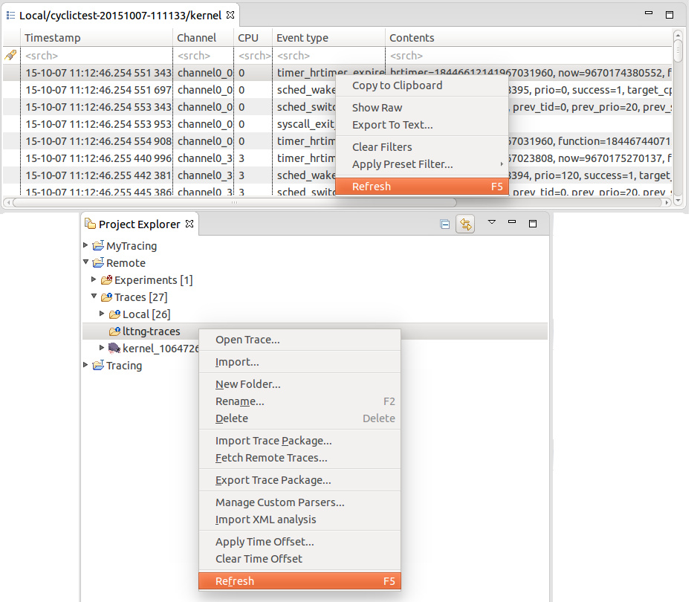Click the Local traces folder icon
Viewport: 700px width, 602px height.
114,314
